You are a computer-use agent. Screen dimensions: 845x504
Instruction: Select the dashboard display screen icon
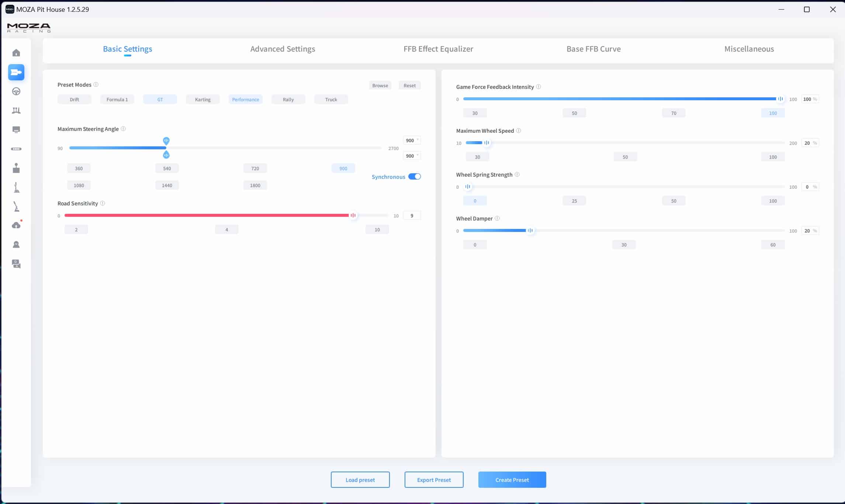click(x=16, y=129)
